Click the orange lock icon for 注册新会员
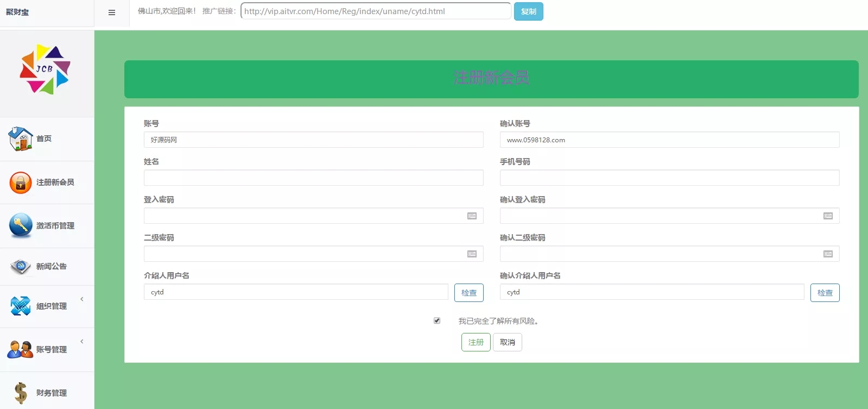 point(21,183)
